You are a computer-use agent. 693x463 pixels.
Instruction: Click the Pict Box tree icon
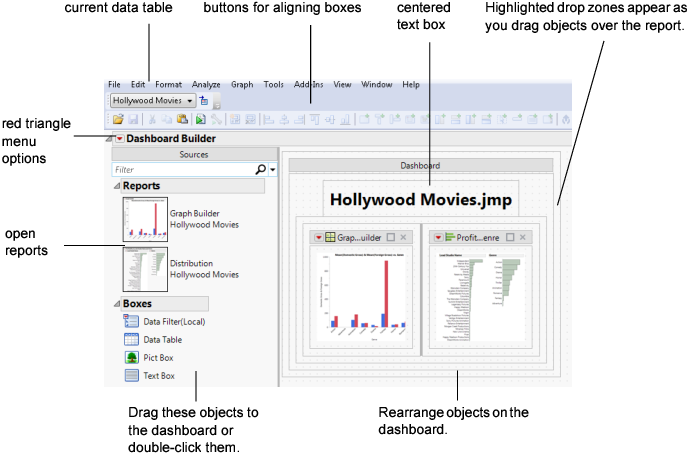[131, 358]
